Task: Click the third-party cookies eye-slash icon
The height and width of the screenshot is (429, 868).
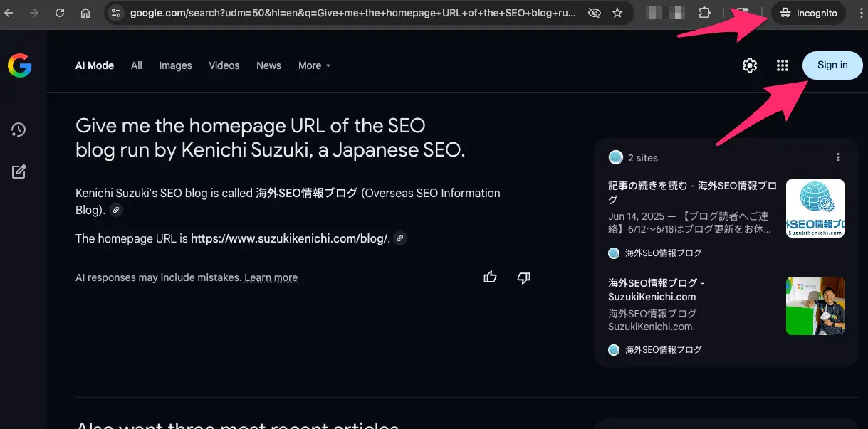Action: coord(593,13)
